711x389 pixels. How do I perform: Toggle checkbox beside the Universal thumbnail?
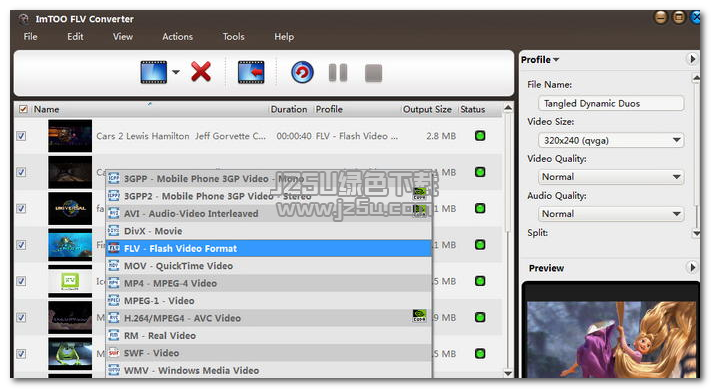point(21,209)
